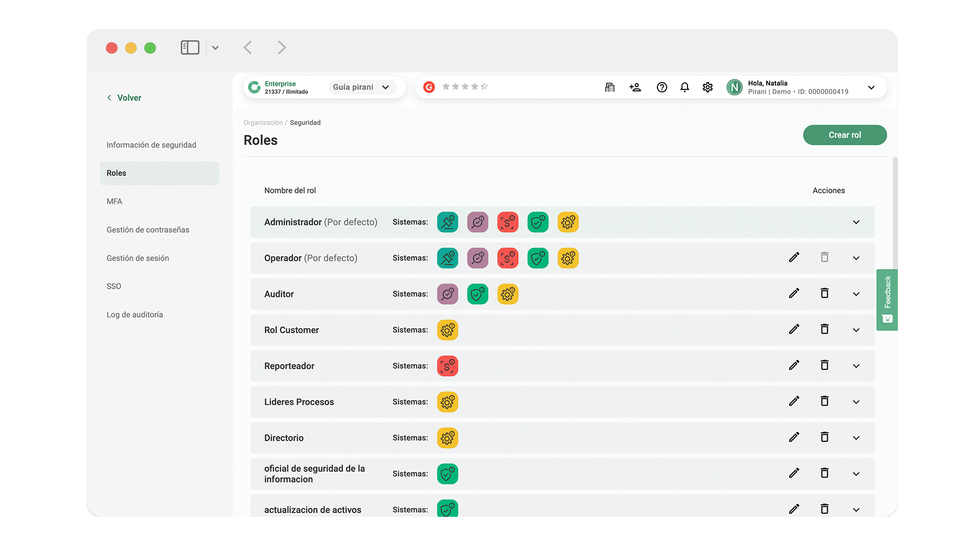Edit the Directorio role with pencil icon
This screenshot has height=551, width=980.
click(794, 437)
